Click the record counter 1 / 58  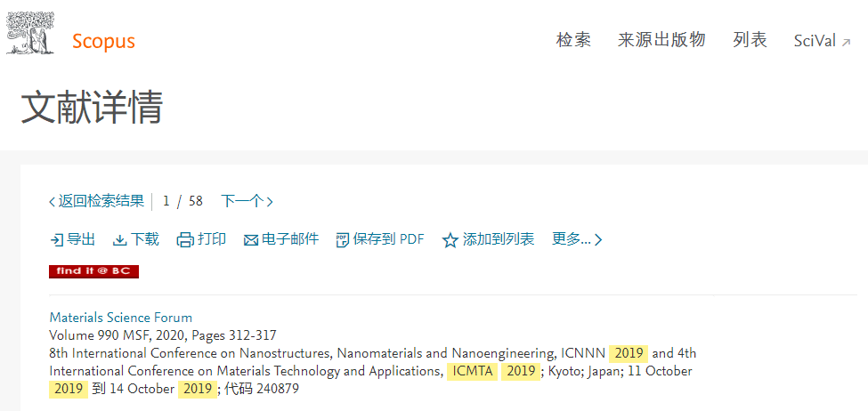[183, 201]
